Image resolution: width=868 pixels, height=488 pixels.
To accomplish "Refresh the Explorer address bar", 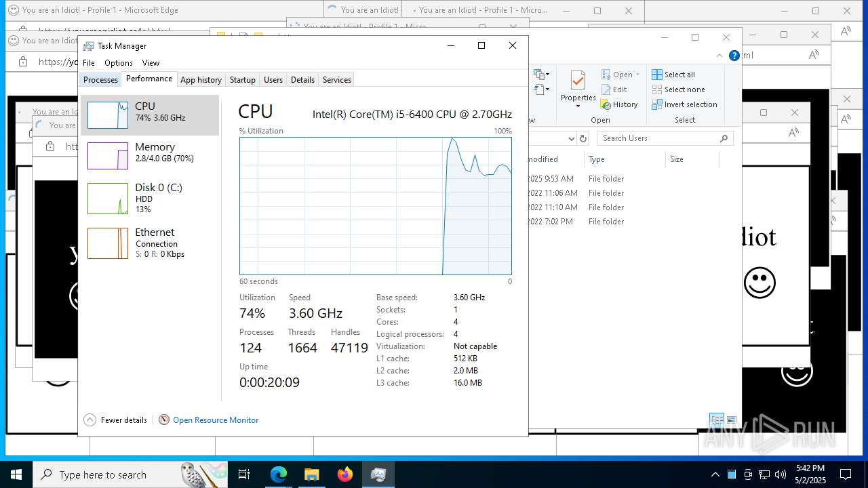I will (x=583, y=138).
